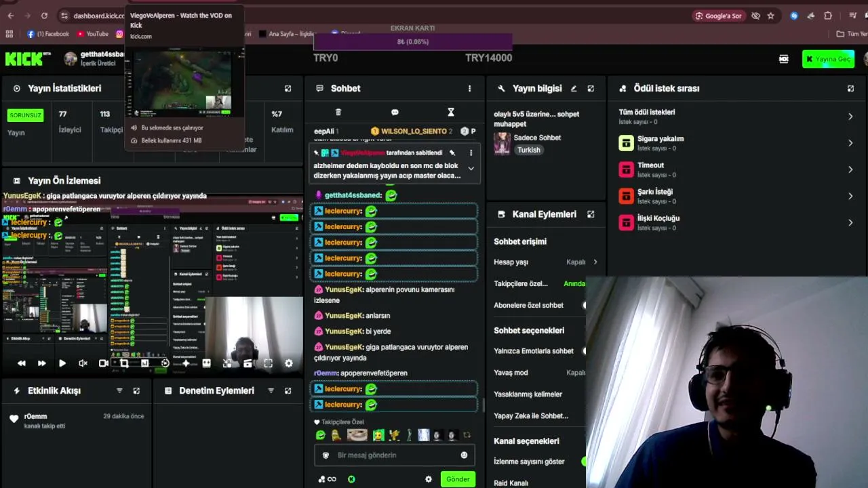Viewport: 868px width, 488px height.
Task: Open Yapay Zeka ile Sohbet settings
Action: coord(531,416)
